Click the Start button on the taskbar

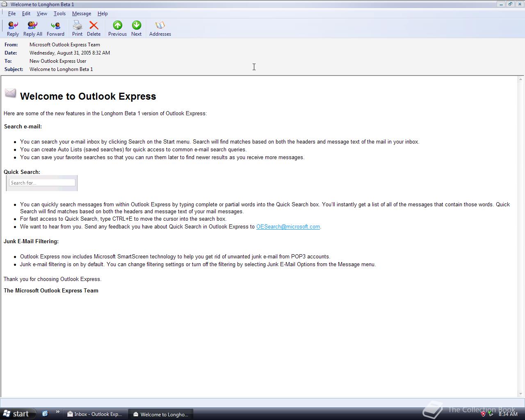pos(17,414)
